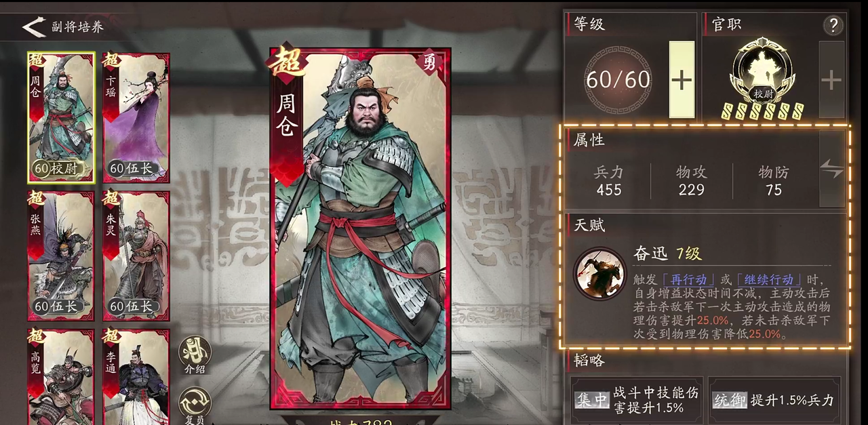The width and height of the screenshot is (868, 425).
Task: Select the 卞瑶 general card
Action: click(136, 117)
